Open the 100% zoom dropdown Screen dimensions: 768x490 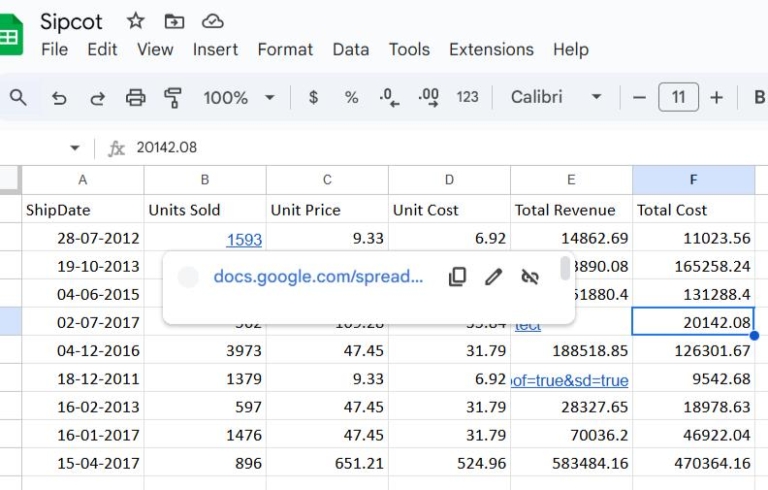[239, 97]
